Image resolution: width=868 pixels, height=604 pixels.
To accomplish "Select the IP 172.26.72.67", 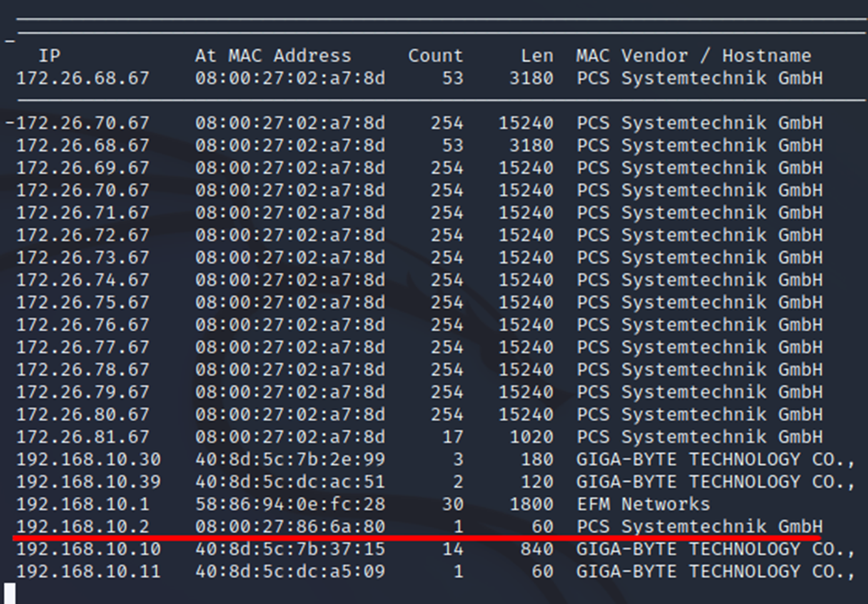I will [x=83, y=235].
